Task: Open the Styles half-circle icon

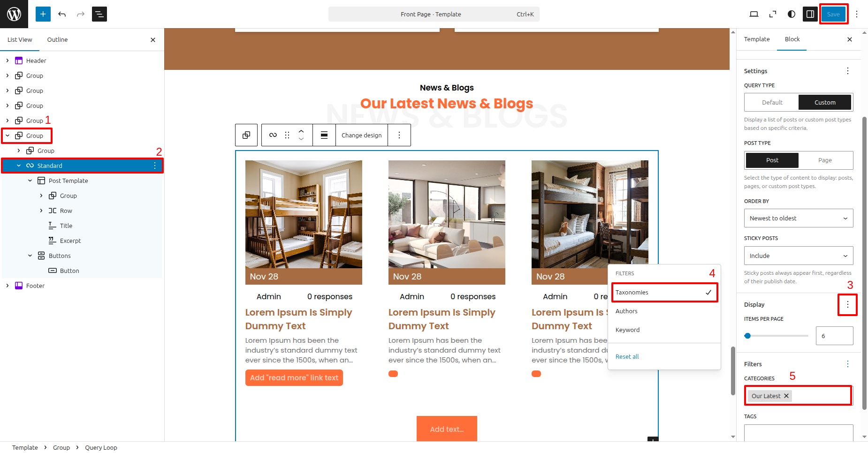Action: point(792,14)
